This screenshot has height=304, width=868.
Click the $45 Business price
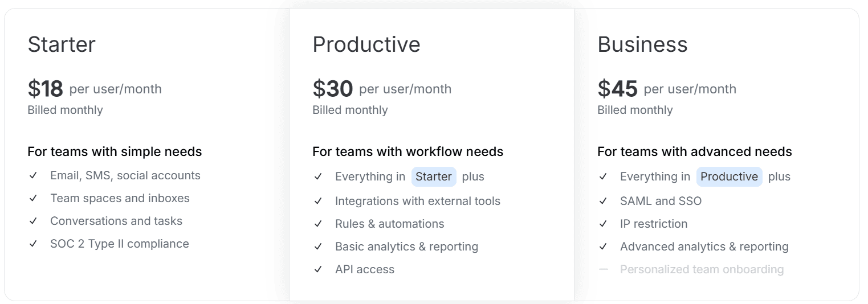click(618, 89)
